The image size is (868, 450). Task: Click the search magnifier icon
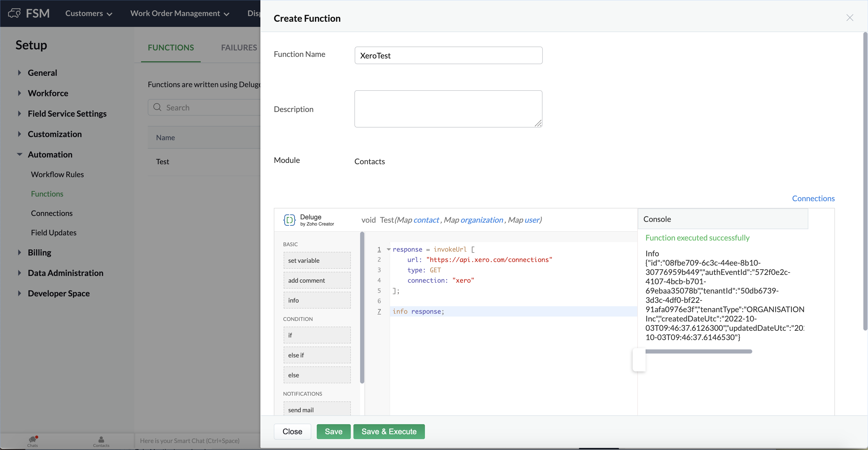point(157,107)
